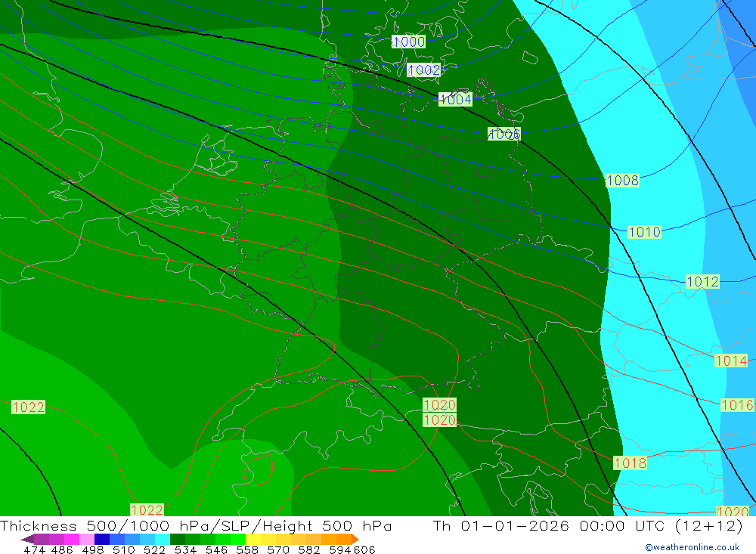Click the 534 legend scale value

(185, 550)
